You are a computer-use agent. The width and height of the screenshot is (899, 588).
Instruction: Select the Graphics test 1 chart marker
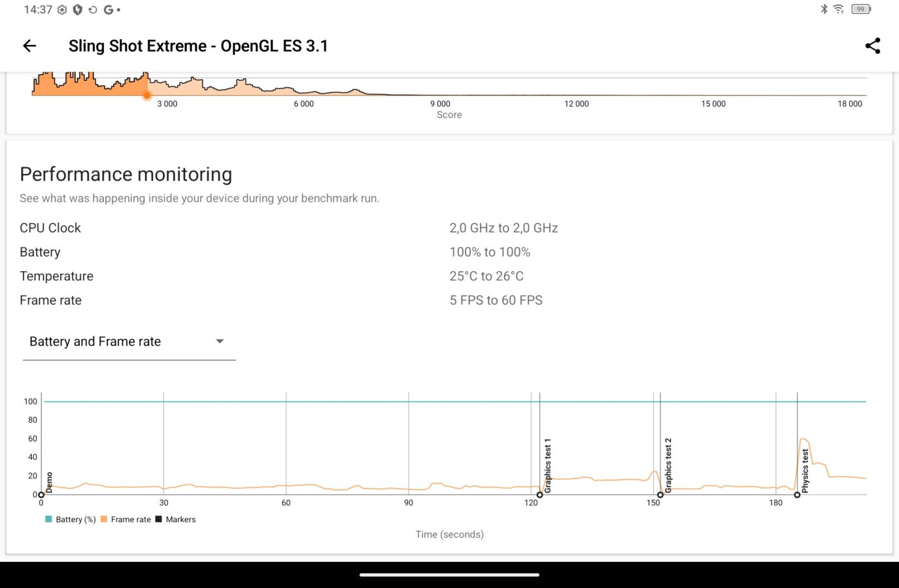coord(539,495)
